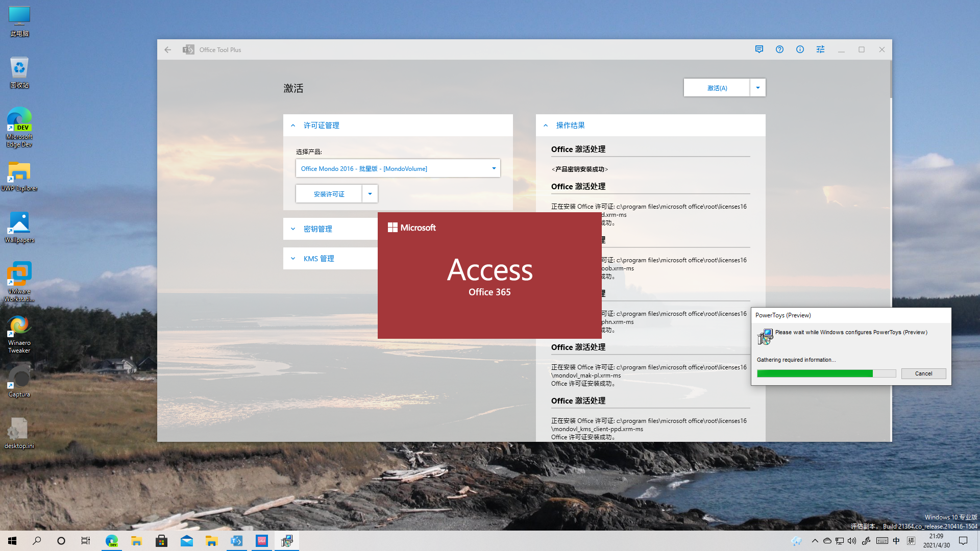
Task: Select Microsoft Edge Dev desktop shortcut
Action: coord(19,128)
